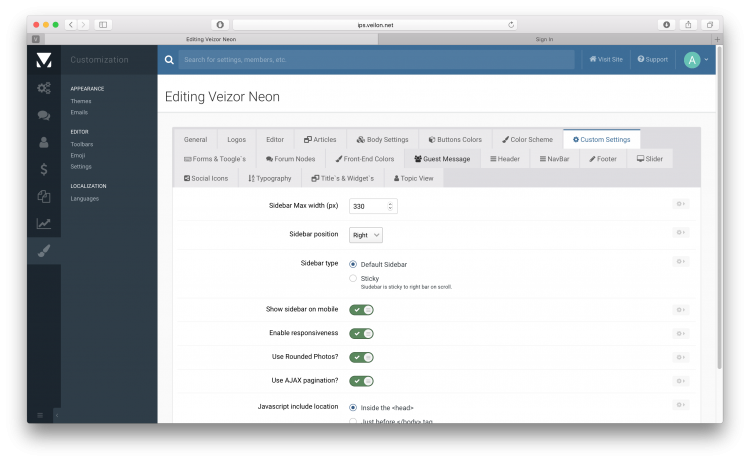Open the account dropdown arrow next to avatar

(x=706, y=60)
